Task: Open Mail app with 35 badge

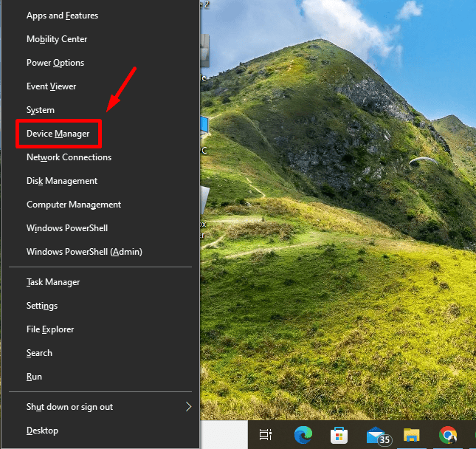Action: coord(379,435)
